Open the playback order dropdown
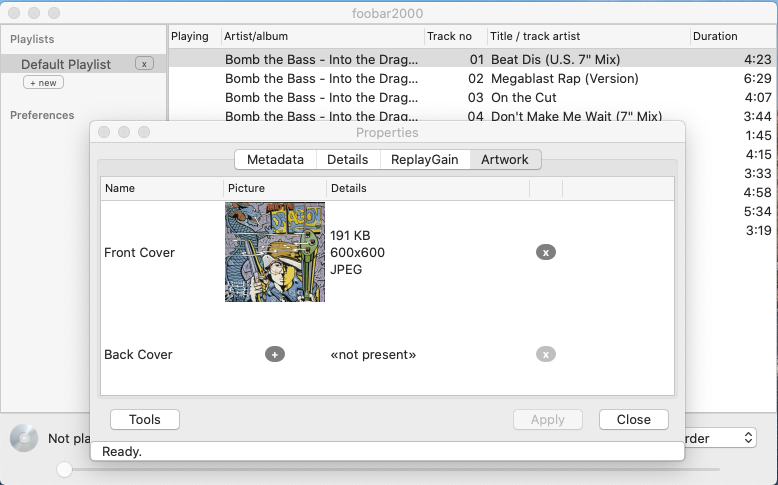Image resolution: width=778 pixels, height=485 pixels. click(x=720, y=438)
